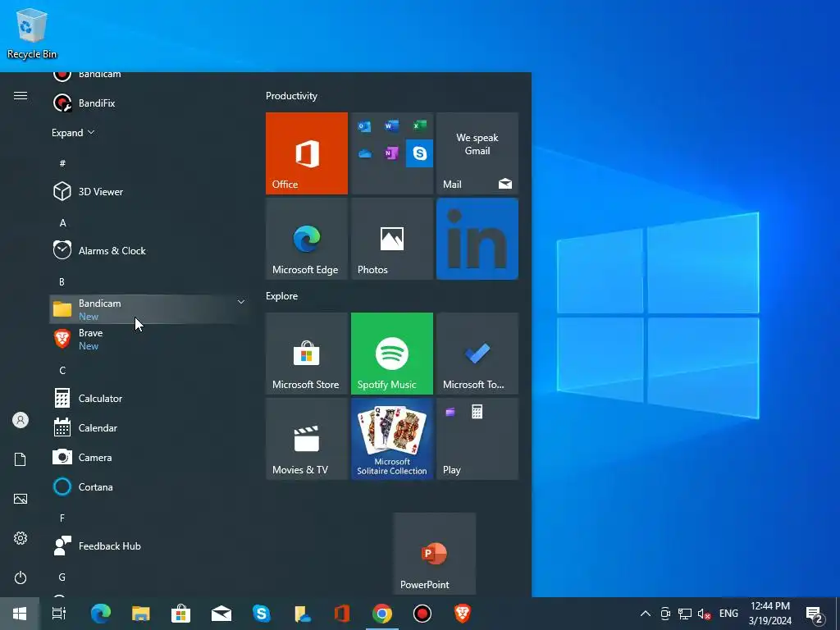Select the Productivity group title
The image size is (840, 630).
[x=291, y=96]
